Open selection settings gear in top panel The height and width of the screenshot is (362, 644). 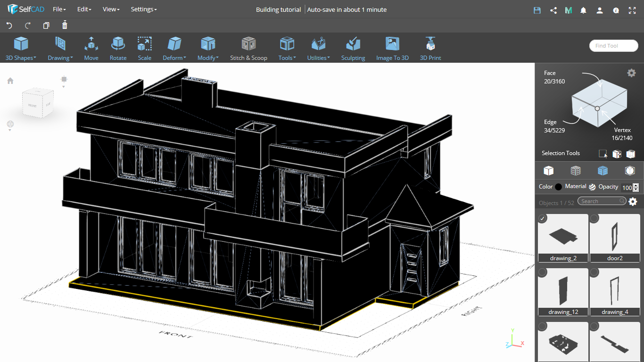pos(631,73)
